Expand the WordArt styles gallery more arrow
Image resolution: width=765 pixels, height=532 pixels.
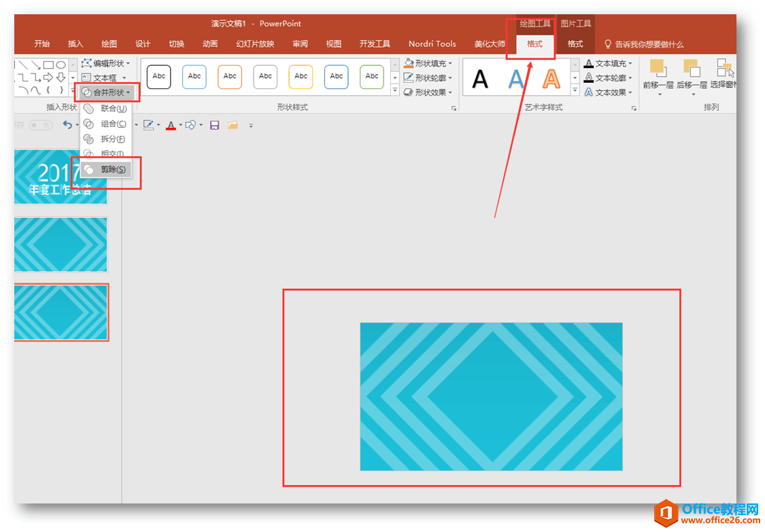575,90
